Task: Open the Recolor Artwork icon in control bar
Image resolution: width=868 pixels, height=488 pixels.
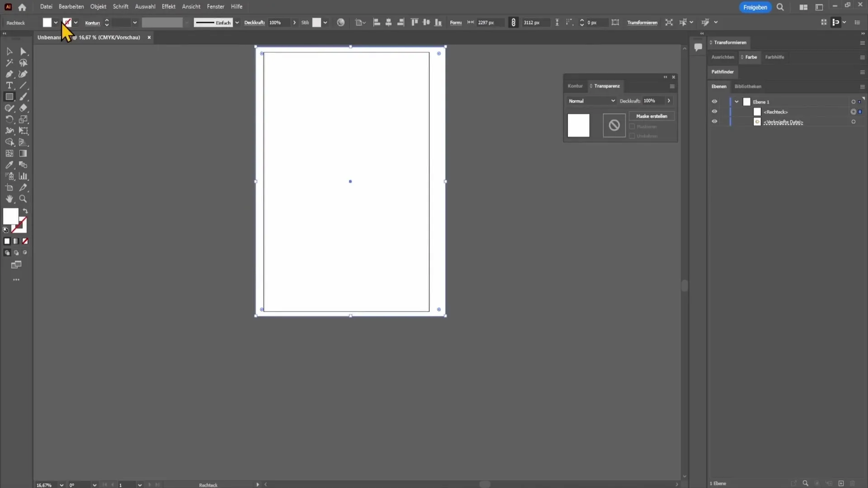Action: click(x=341, y=23)
